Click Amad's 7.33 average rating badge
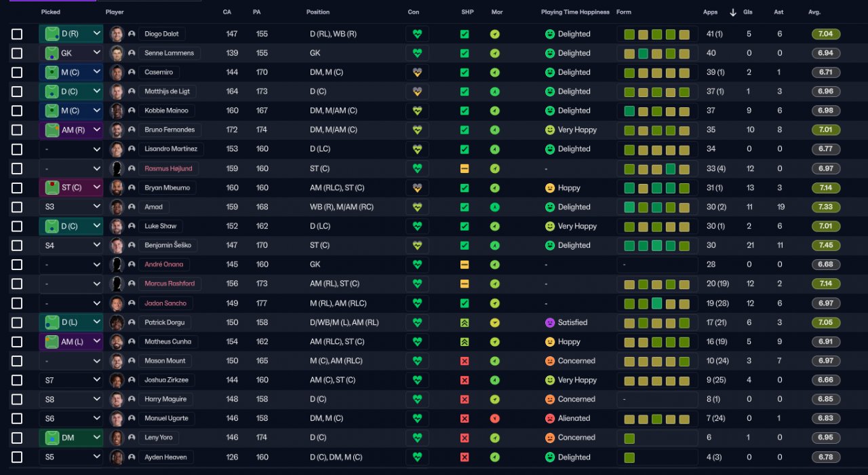Screen dimensions: 868x475 click(826, 207)
